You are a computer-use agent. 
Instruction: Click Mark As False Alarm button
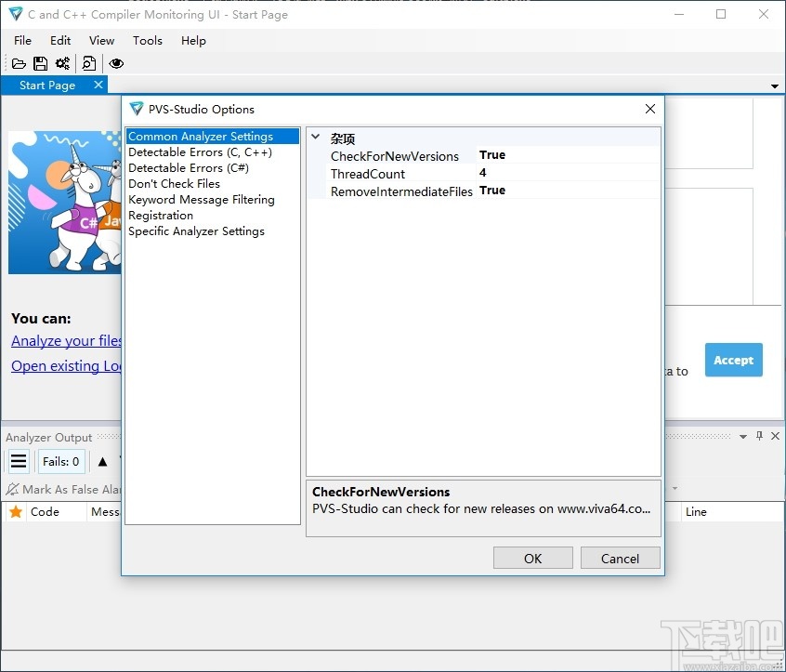click(x=64, y=490)
